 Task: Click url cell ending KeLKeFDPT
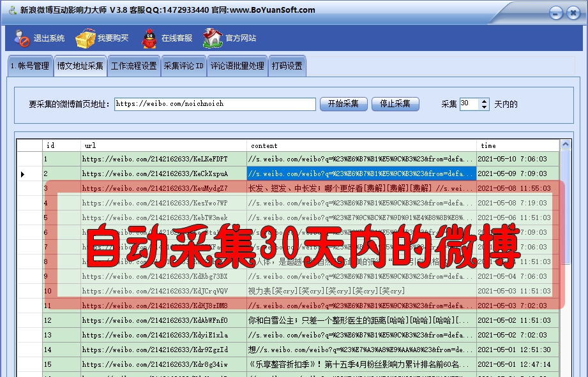click(163, 159)
